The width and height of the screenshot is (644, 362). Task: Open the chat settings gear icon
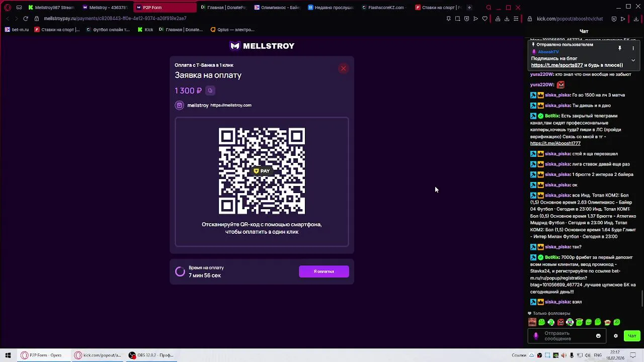615,336
